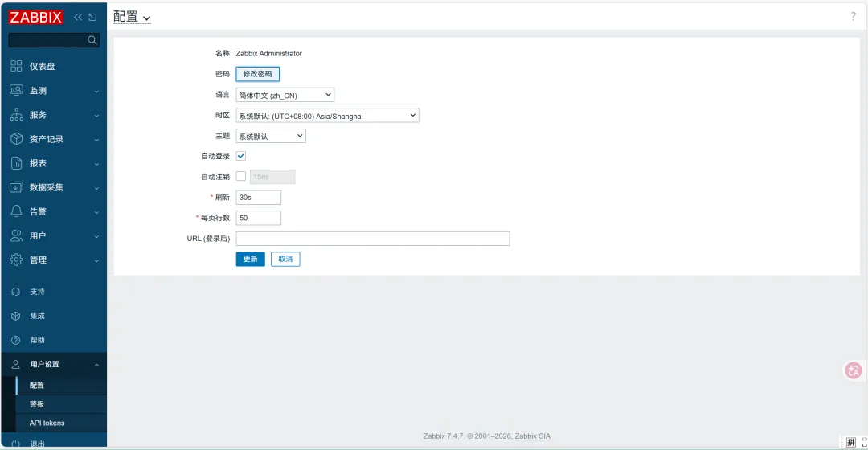
Task: Click the pink translate floating icon
Action: (853, 370)
